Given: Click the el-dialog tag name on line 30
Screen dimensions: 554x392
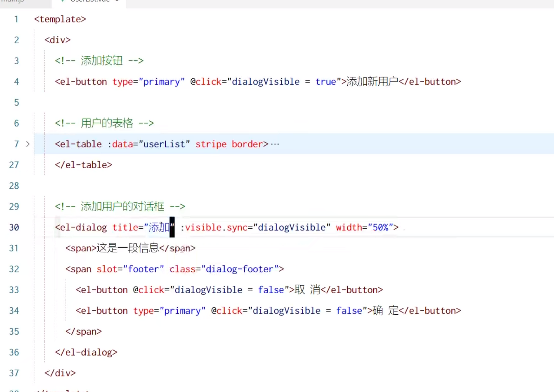Looking at the screenshot, I should click(83, 228).
